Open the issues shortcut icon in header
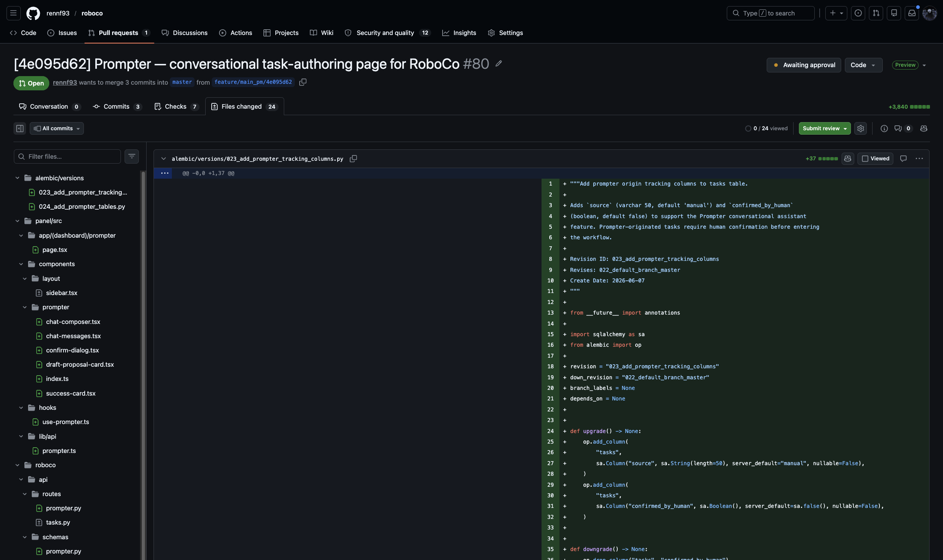This screenshot has height=560, width=943. pyautogui.click(x=858, y=13)
